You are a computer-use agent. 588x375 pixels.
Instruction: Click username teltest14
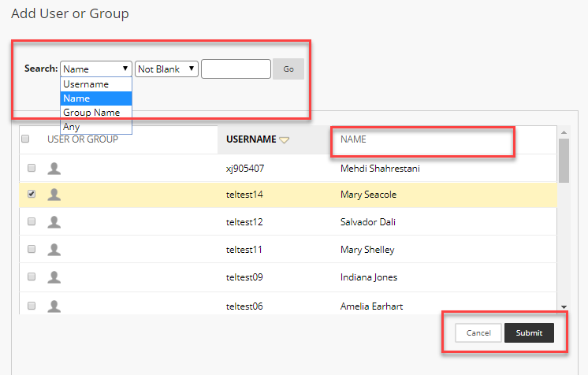(244, 195)
